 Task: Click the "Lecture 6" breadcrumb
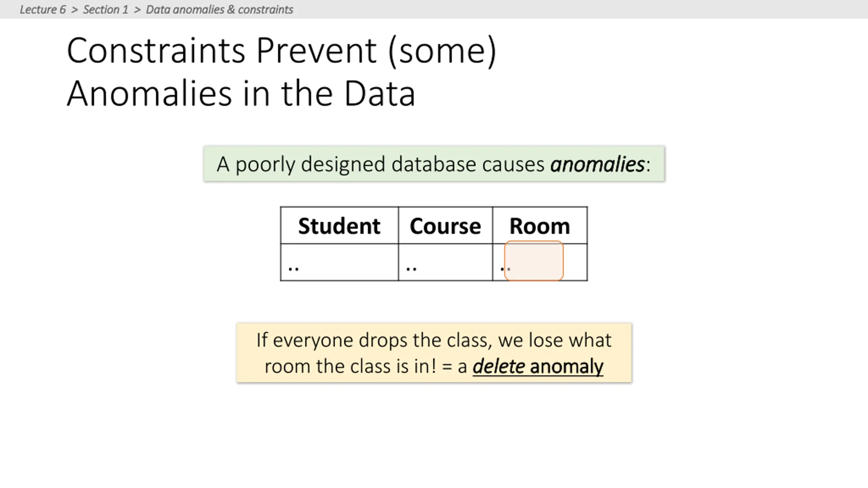pyautogui.click(x=43, y=9)
